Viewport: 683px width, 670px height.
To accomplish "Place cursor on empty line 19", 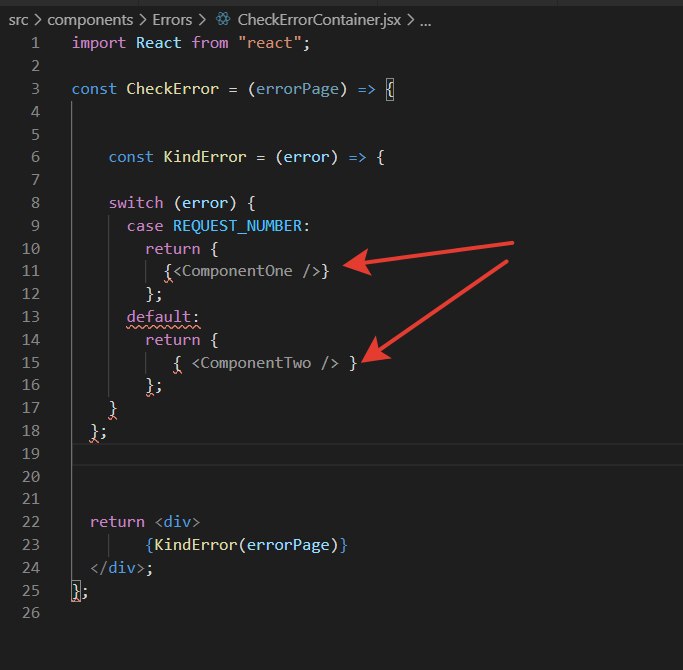I will pos(377,454).
